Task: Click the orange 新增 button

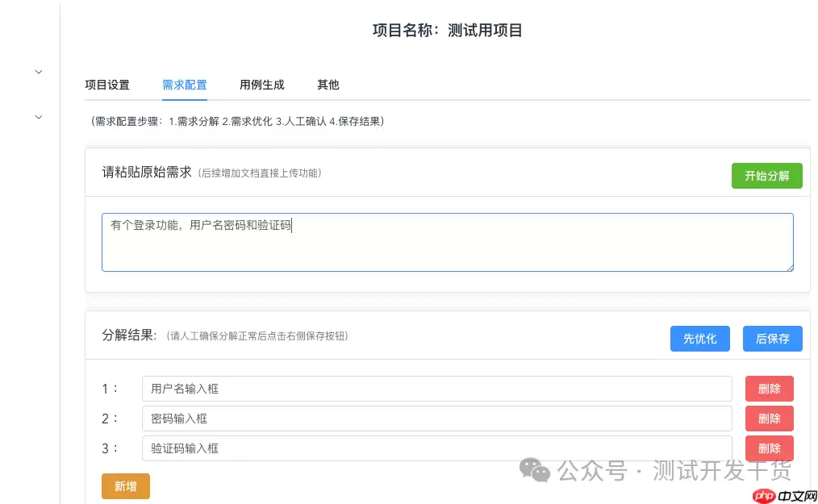Action: (125, 487)
